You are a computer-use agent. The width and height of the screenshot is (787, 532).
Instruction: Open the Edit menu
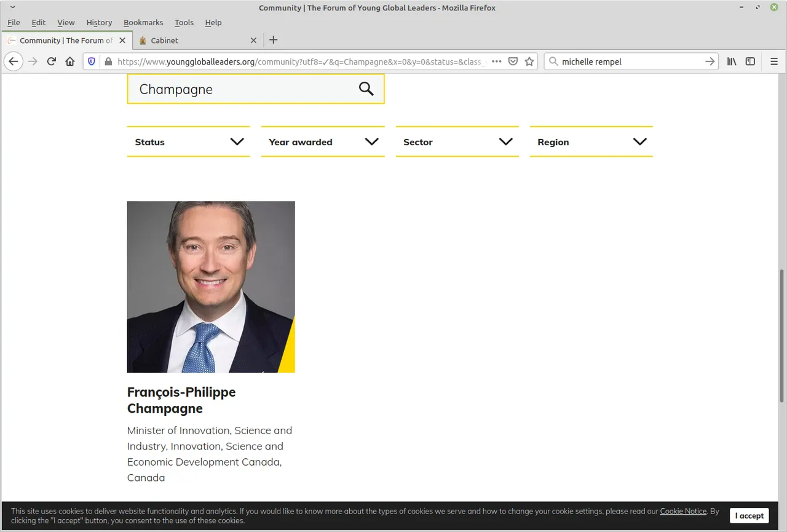coord(39,22)
